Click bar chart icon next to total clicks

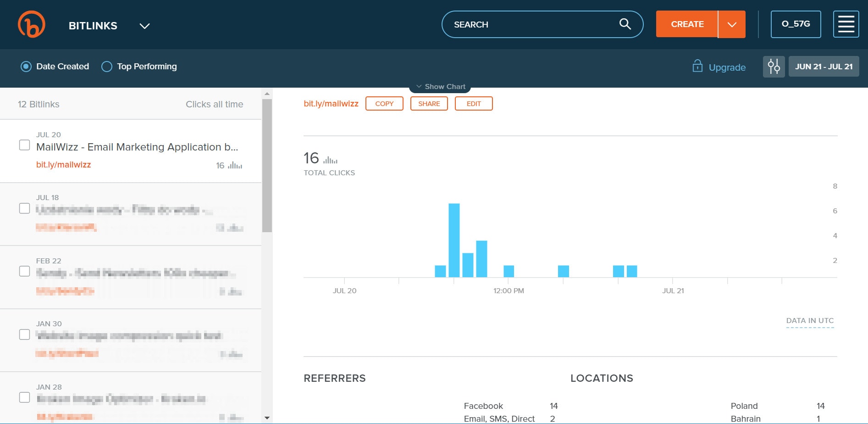coord(330,160)
